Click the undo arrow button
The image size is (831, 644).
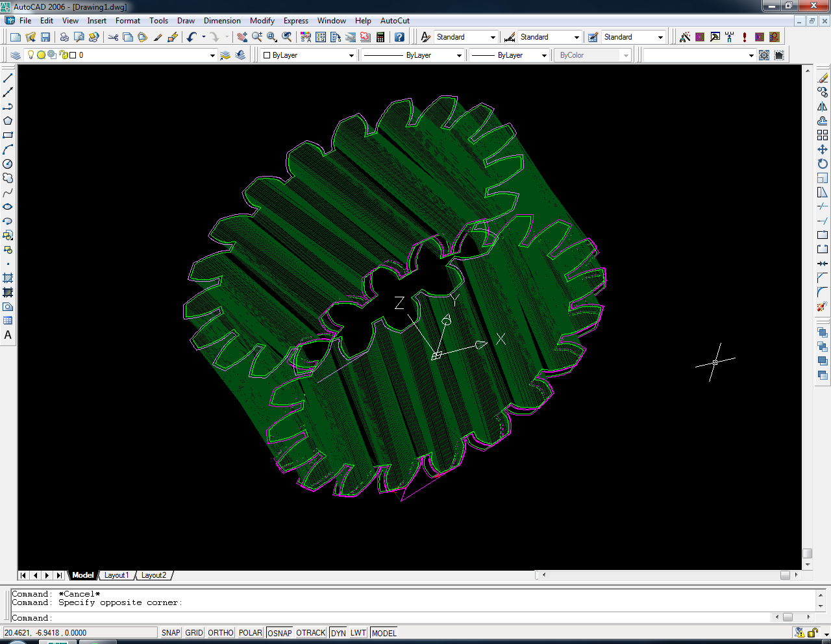191,37
